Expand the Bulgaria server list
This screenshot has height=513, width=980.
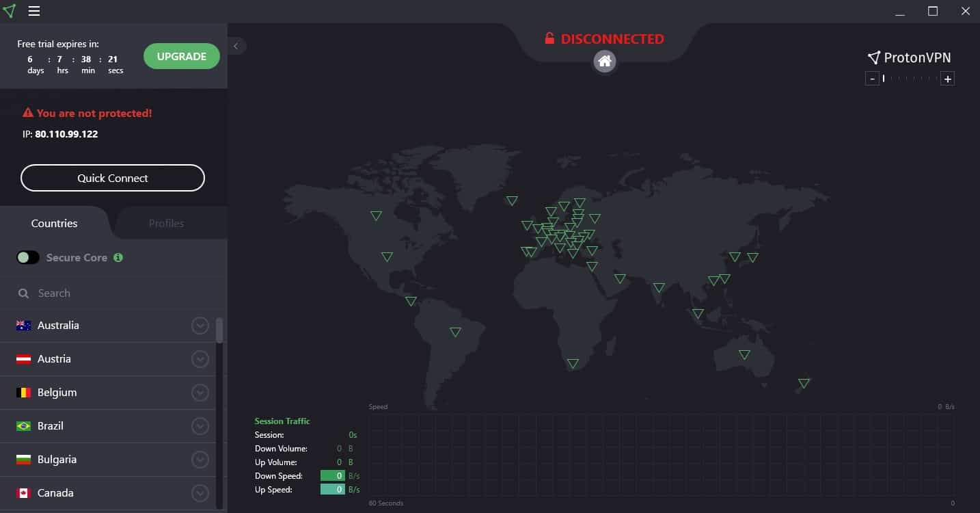coord(200,460)
